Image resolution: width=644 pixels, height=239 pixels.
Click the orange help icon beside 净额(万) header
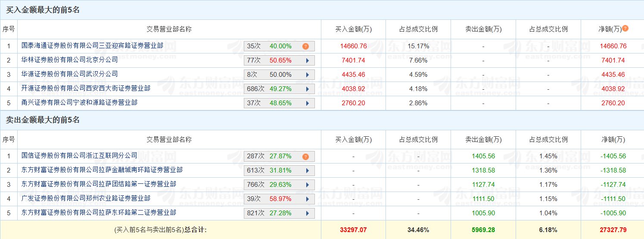(625, 28)
